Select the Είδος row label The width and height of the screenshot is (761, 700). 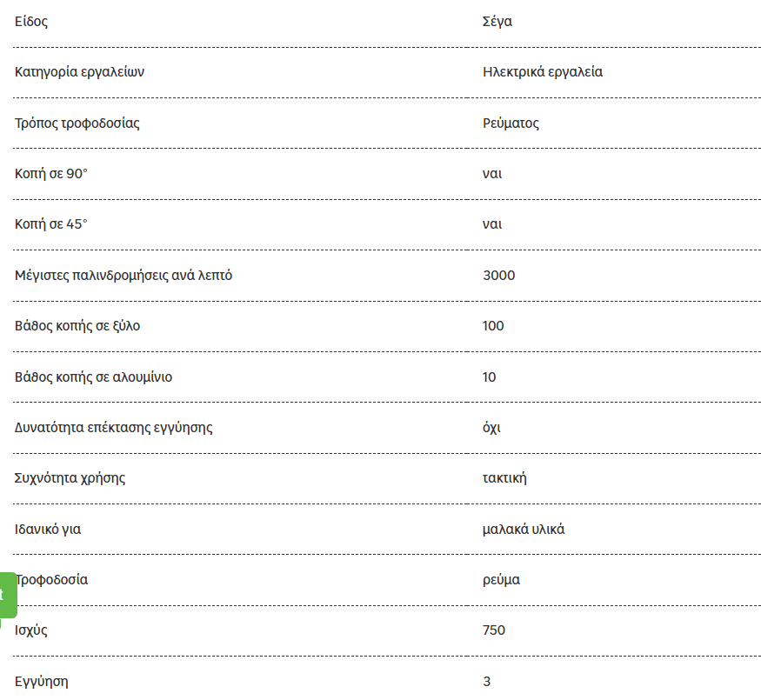point(31,22)
